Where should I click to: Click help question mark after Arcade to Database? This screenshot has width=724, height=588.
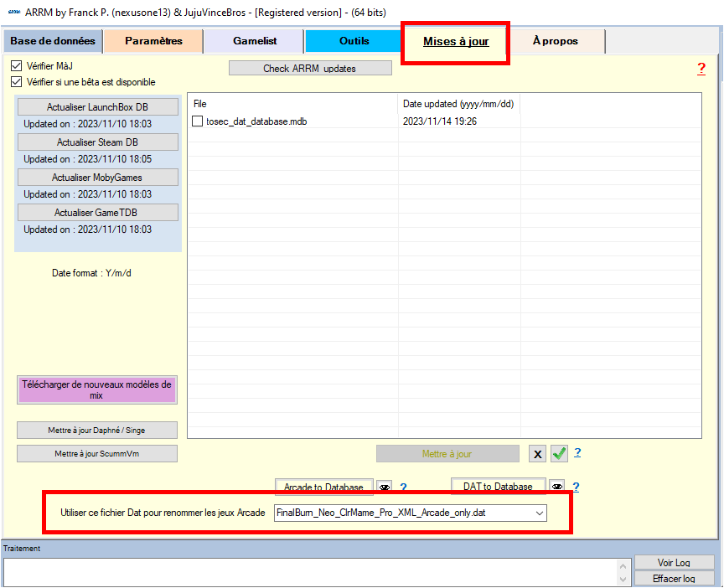coord(403,487)
